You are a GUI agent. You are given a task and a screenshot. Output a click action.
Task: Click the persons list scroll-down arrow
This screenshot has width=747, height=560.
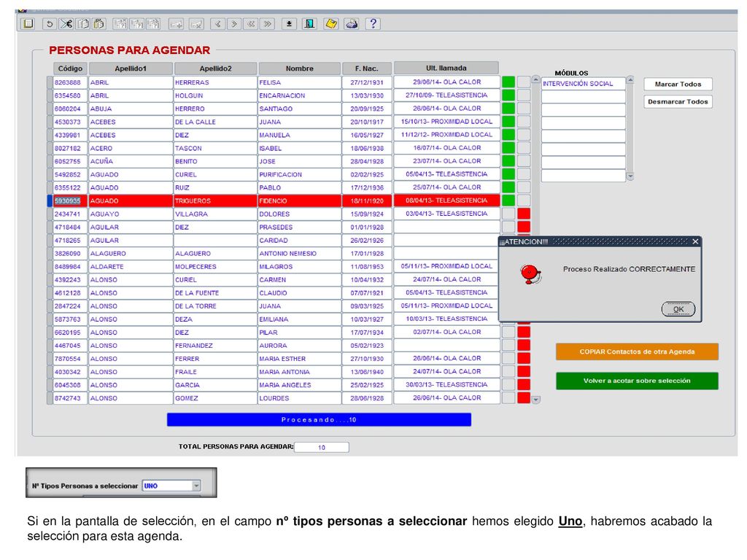pyautogui.click(x=536, y=400)
